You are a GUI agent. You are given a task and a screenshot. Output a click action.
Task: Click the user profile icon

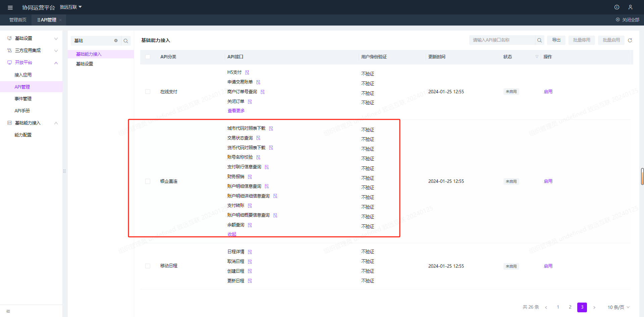[630, 7]
